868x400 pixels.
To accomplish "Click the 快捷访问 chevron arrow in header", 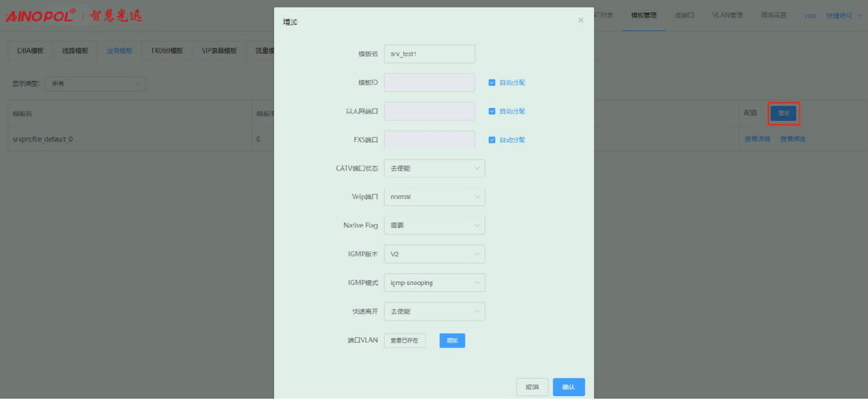I will click(858, 16).
